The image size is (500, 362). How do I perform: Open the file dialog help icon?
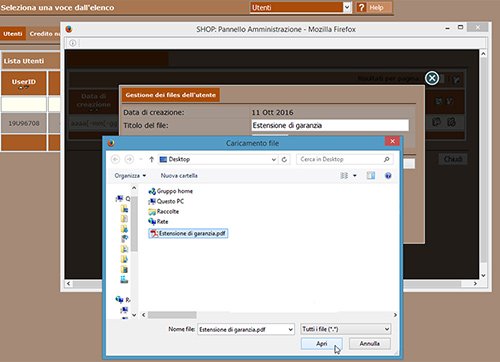point(388,176)
